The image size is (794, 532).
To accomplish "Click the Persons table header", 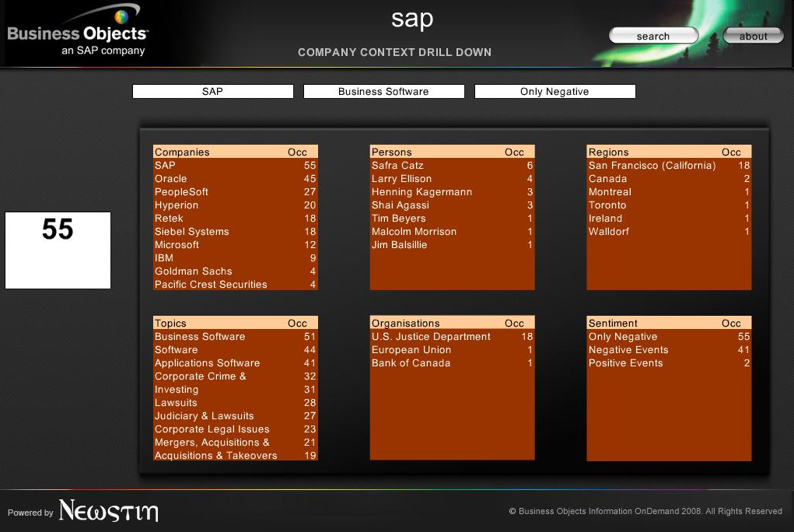I will 452,152.
